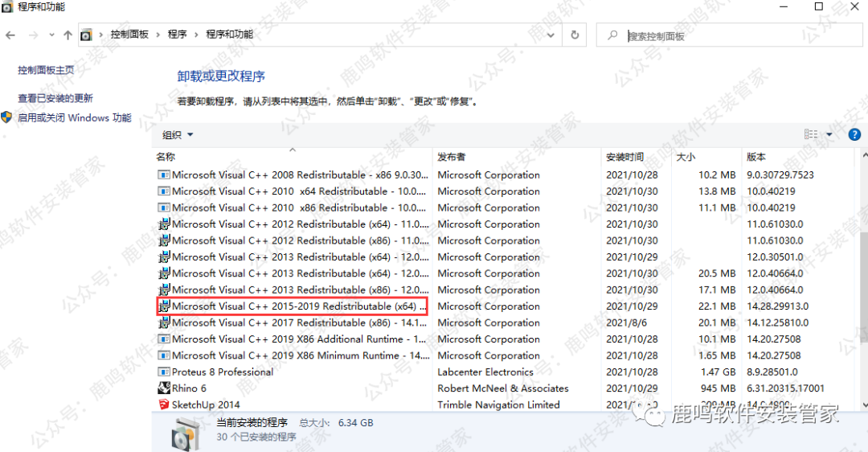Image resolution: width=868 pixels, height=452 pixels.
Task: Sort list by 名称 column header
Action: 166,157
